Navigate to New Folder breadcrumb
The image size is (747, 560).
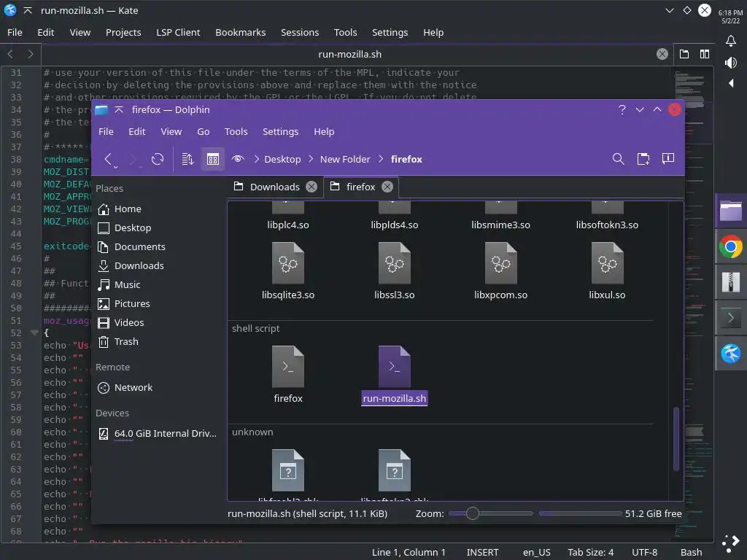click(x=345, y=159)
